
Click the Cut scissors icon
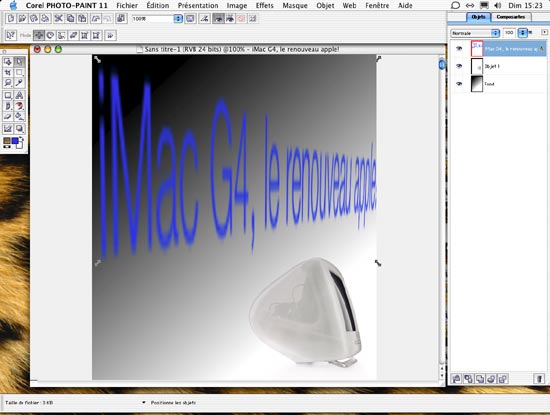pyautogui.click(x=59, y=18)
